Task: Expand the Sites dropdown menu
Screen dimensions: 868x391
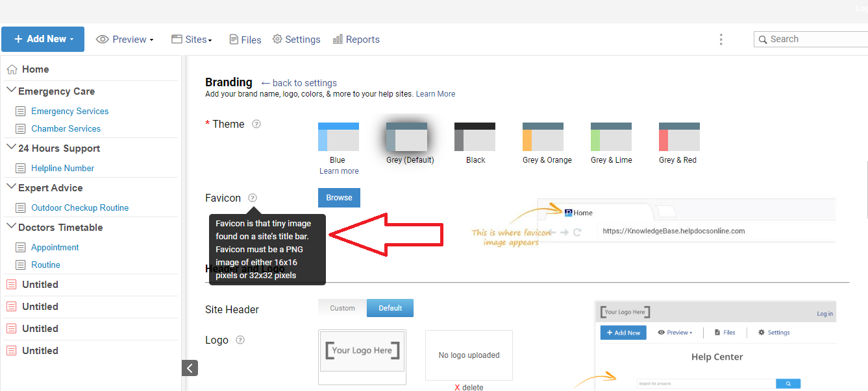Action: click(x=192, y=40)
